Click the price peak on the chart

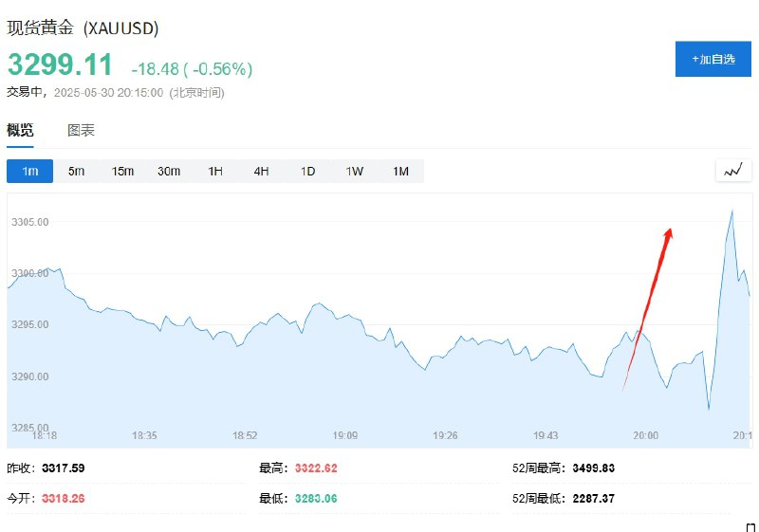click(x=731, y=211)
